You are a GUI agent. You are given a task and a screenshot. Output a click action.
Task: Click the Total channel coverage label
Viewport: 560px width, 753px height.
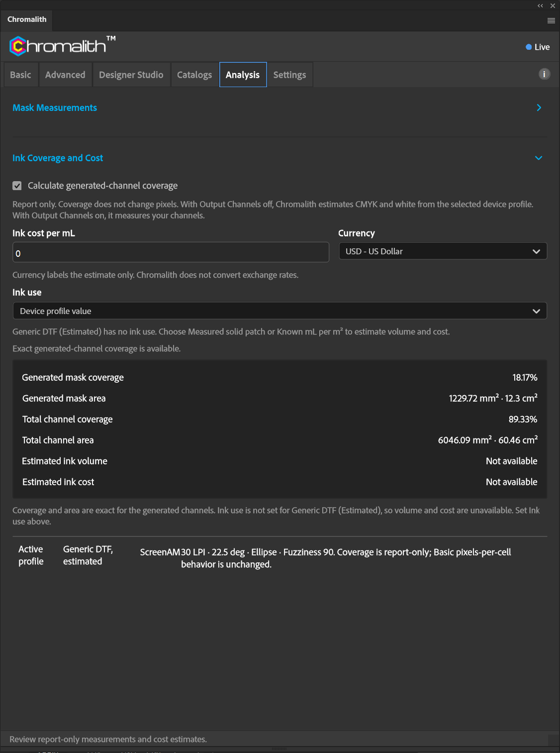coord(67,420)
